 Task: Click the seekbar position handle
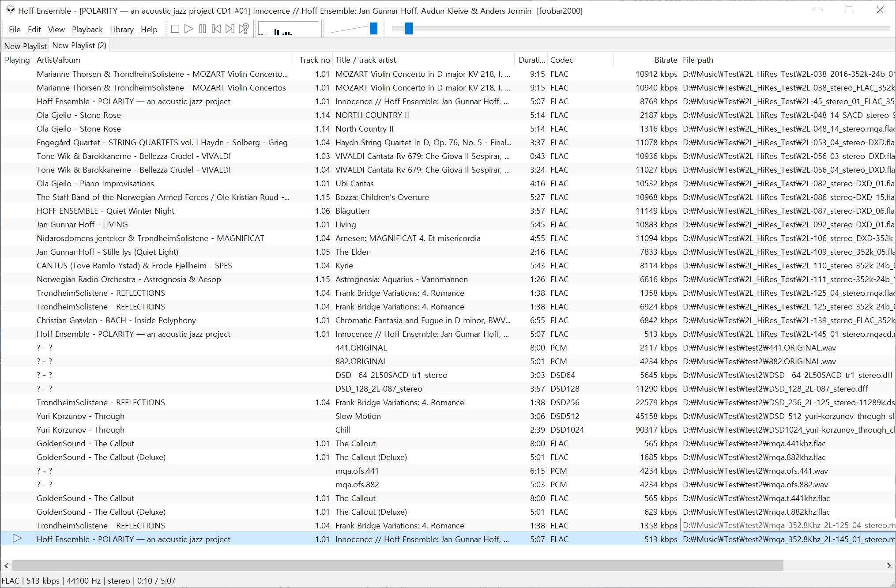point(409,29)
